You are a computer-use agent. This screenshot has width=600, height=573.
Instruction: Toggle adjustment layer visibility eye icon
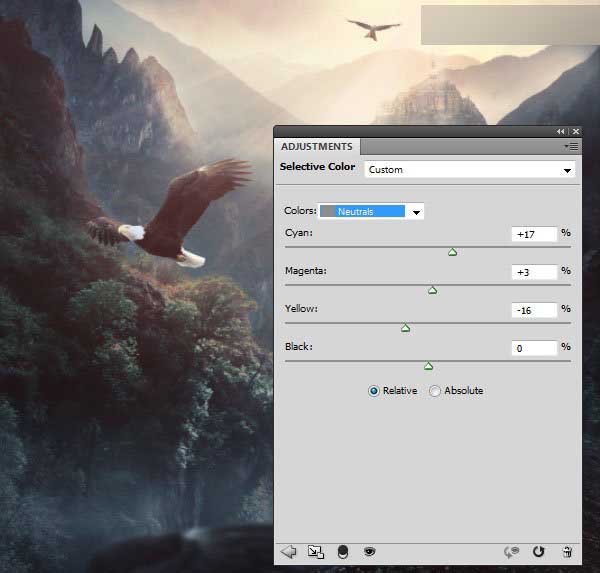369,551
